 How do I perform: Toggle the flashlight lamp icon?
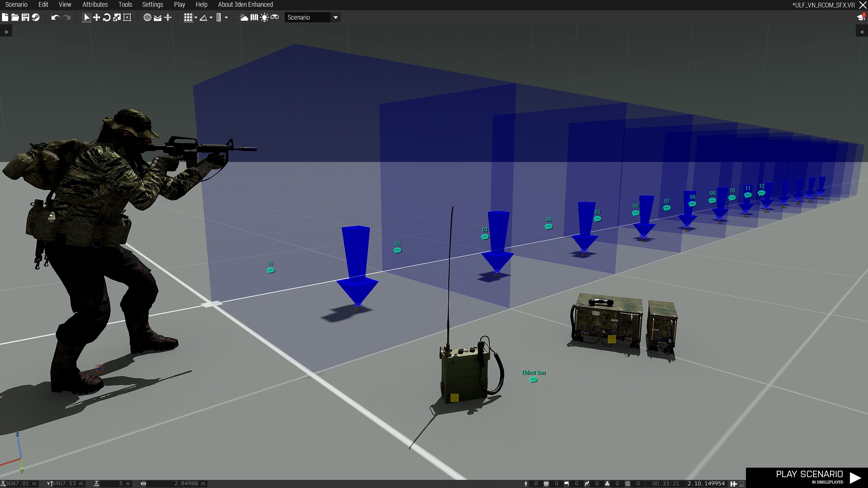[264, 18]
